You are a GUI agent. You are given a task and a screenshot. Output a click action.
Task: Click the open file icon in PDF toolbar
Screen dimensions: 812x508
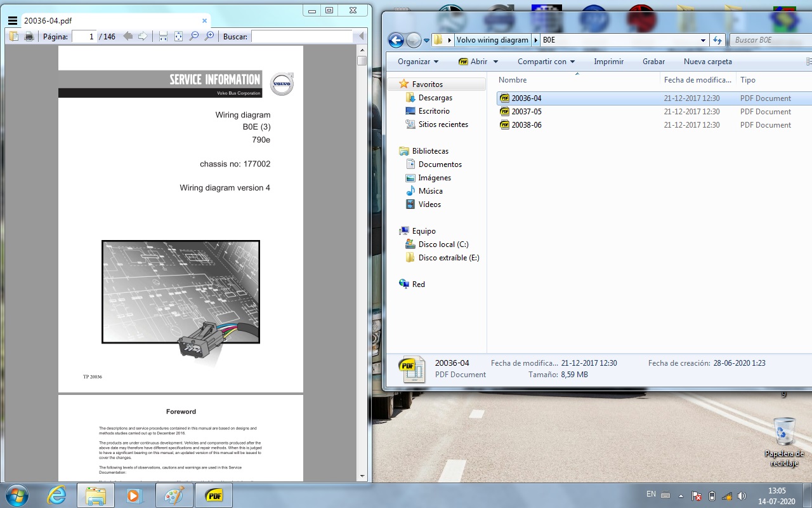(14, 37)
